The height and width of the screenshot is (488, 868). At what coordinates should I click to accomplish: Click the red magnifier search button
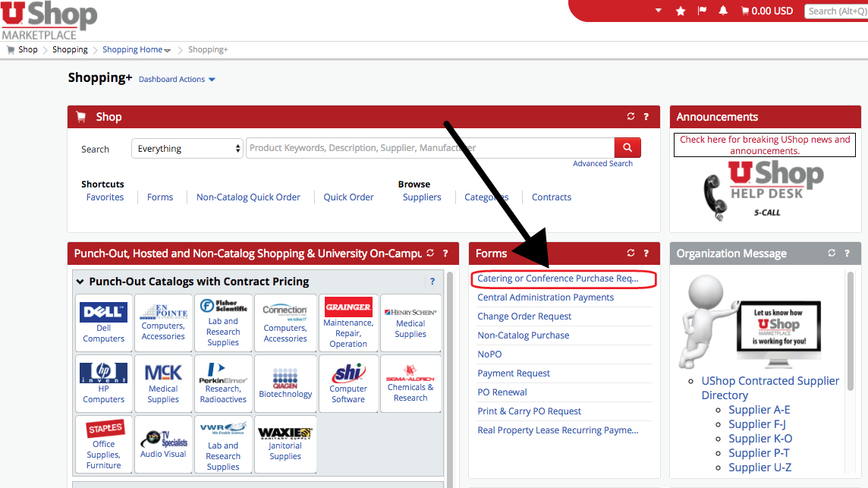click(x=627, y=147)
